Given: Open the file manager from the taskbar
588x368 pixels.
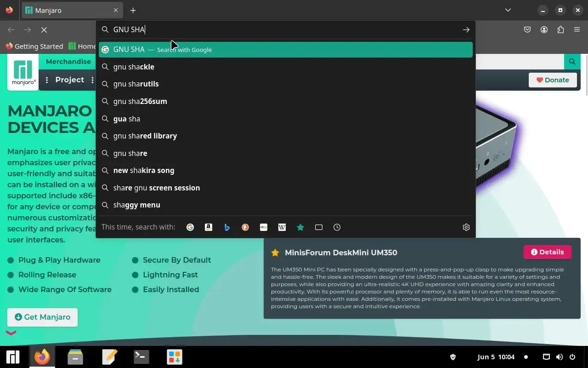Looking at the screenshot, I should point(75,357).
